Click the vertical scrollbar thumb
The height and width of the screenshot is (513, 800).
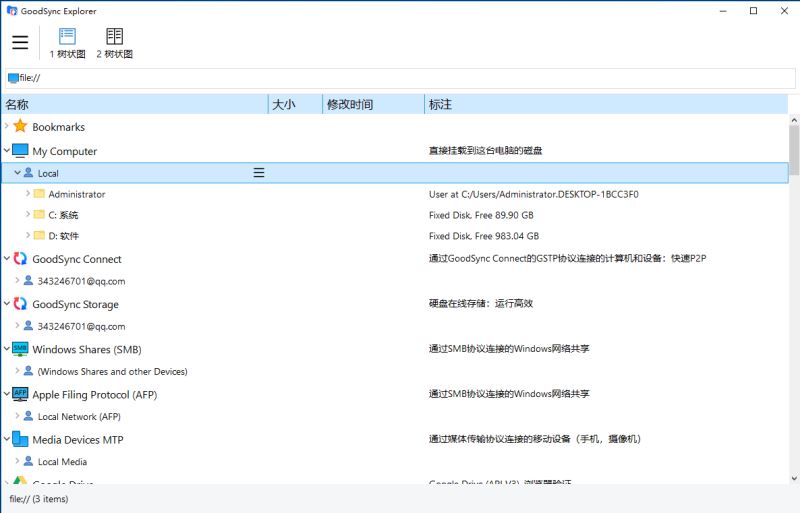pos(794,151)
